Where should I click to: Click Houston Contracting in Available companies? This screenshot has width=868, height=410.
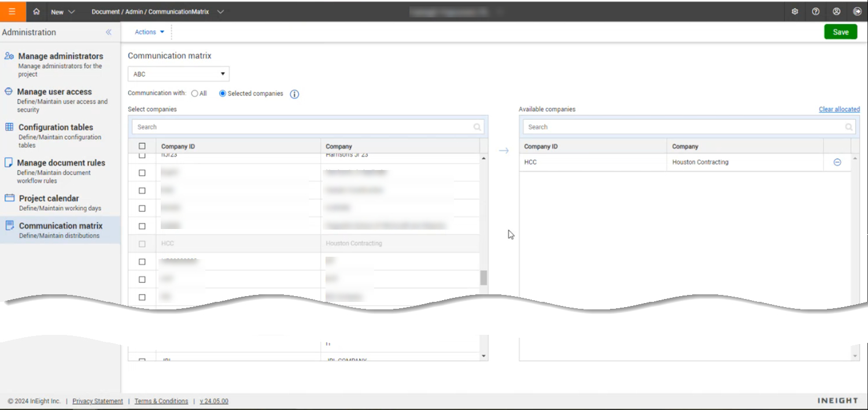700,162
